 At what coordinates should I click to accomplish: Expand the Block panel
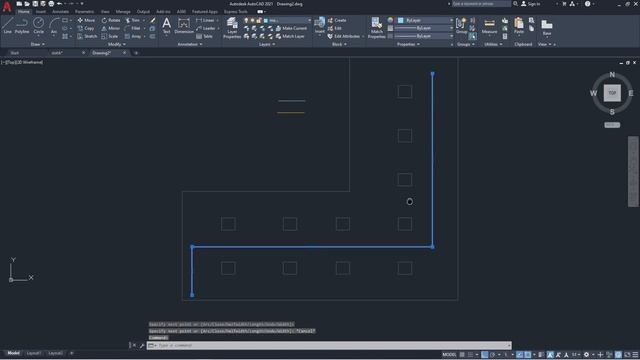339,44
